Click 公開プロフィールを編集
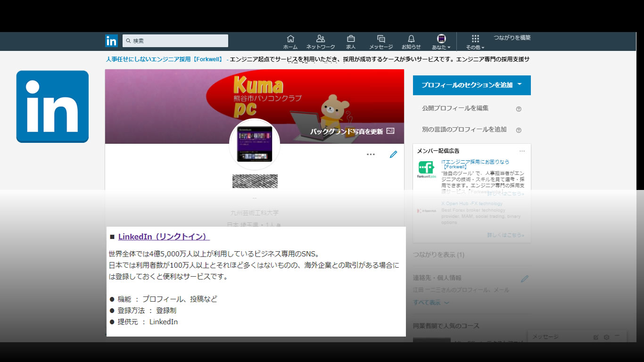The width and height of the screenshot is (644, 362). pyautogui.click(x=455, y=108)
